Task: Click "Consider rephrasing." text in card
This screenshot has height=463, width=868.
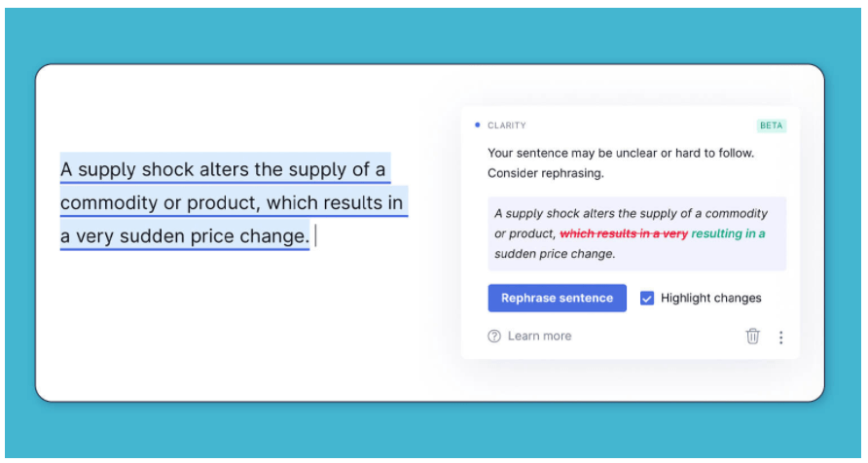Action: (545, 173)
